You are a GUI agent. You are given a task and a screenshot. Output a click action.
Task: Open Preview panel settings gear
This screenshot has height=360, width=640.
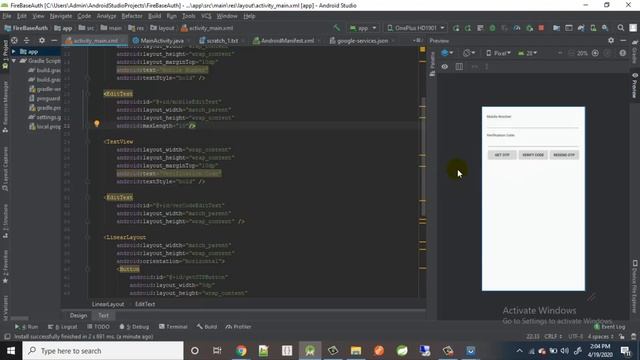[611, 40]
